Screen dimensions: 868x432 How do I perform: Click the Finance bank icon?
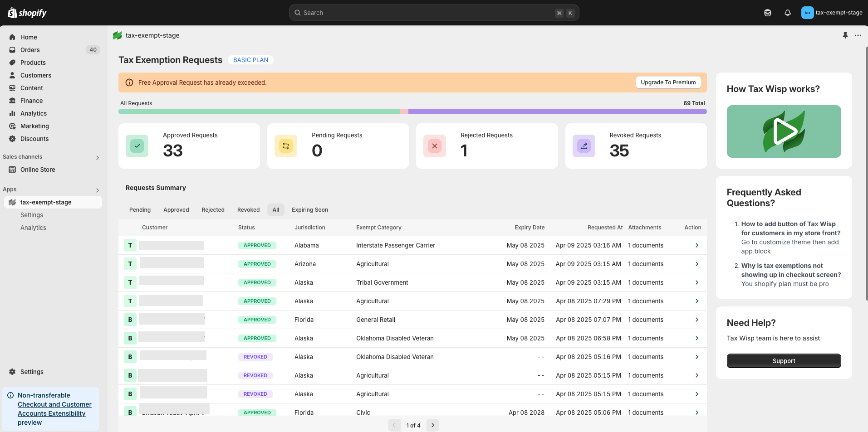tap(12, 101)
